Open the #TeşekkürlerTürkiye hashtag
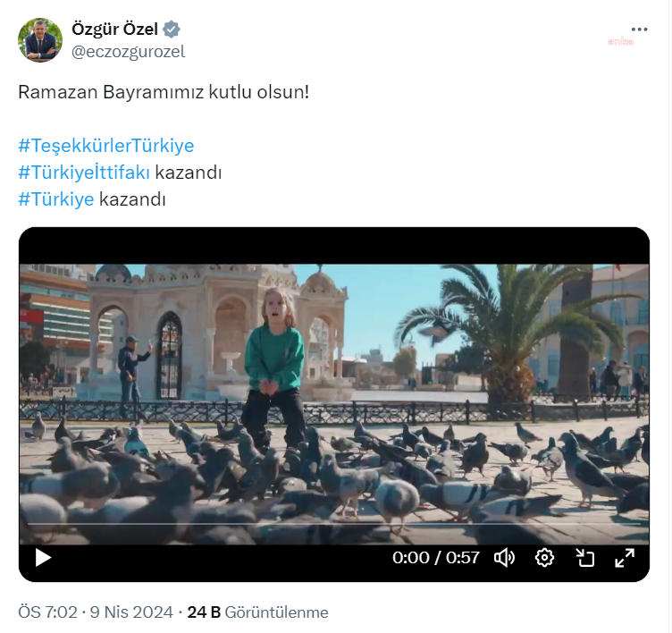672x633 pixels. tap(105, 146)
